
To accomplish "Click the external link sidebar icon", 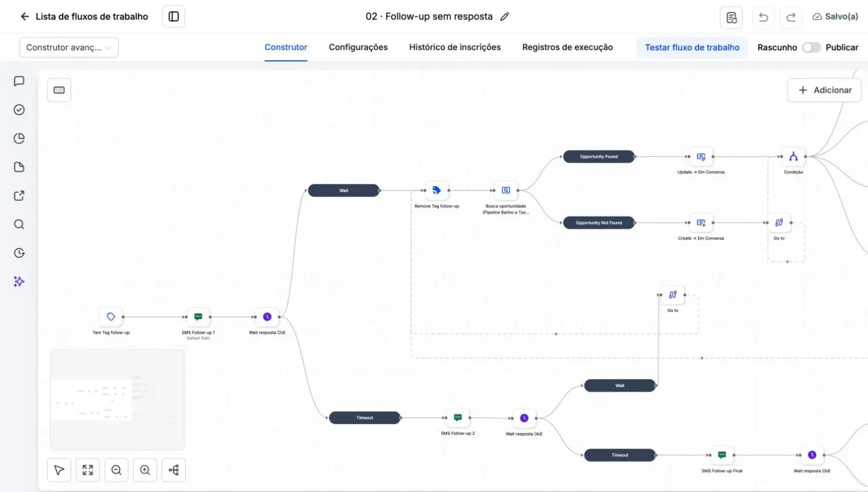I will click(x=19, y=196).
